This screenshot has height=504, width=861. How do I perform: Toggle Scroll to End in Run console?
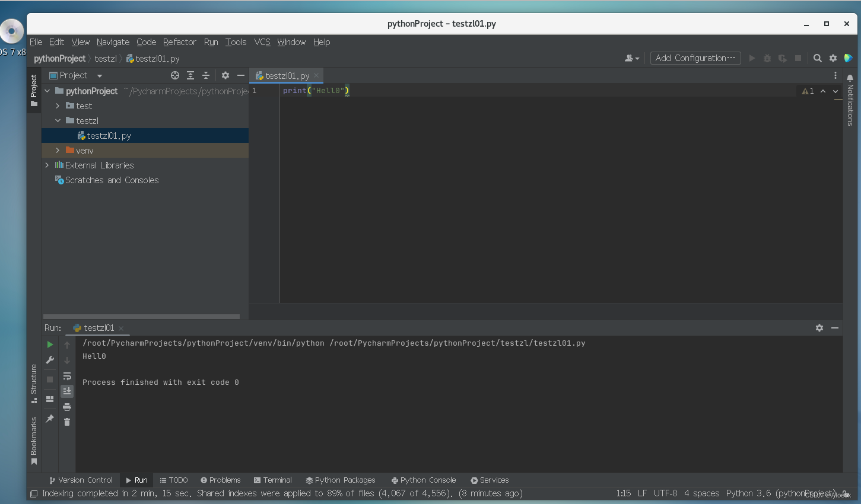click(67, 391)
